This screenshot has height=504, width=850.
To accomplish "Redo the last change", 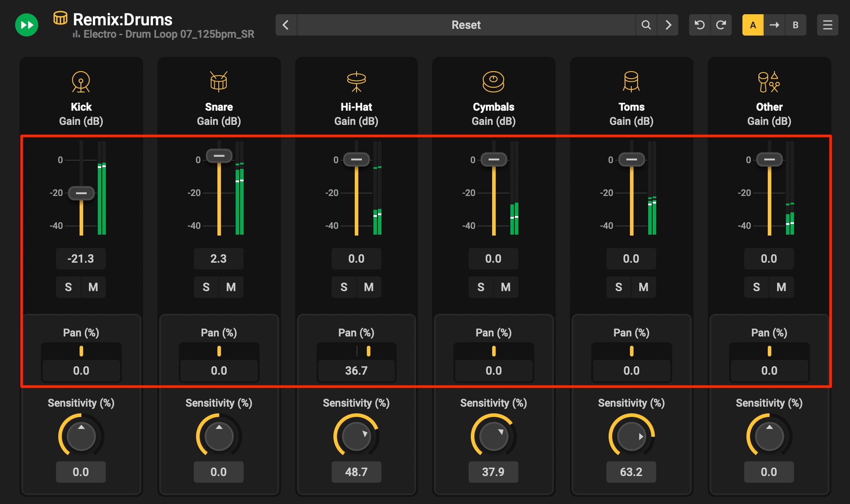I will click(721, 25).
